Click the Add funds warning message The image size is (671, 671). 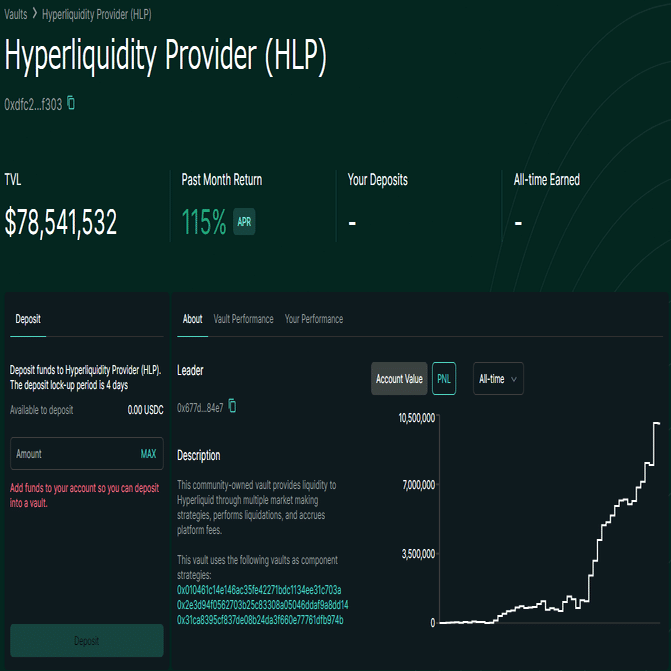(84, 496)
